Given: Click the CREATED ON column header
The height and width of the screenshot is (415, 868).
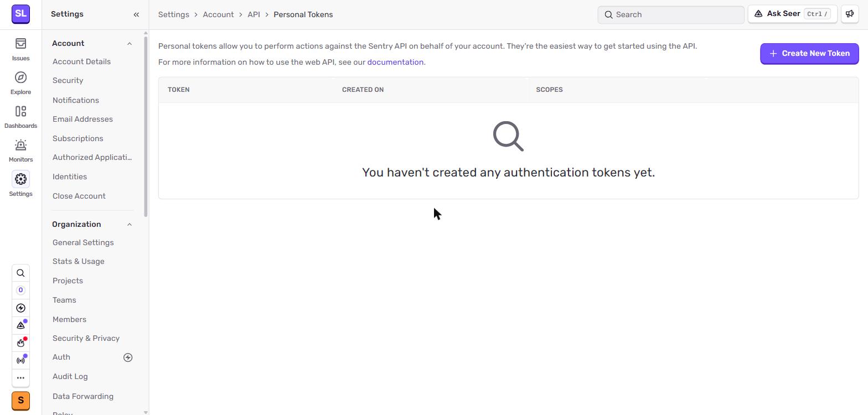Looking at the screenshot, I should pos(363,90).
